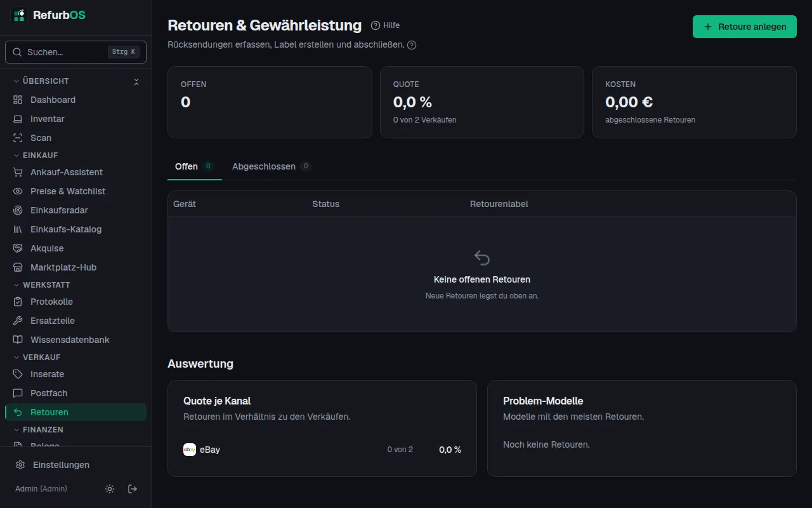Toggle light/dark theme with sun icon

110,489
